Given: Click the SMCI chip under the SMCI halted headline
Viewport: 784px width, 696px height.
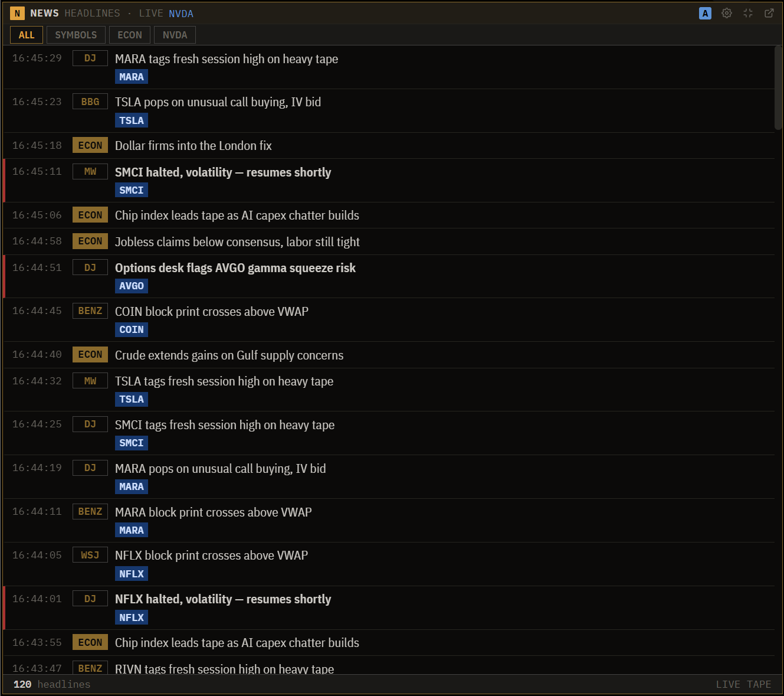Looking at the screenshot, I should (x=132, y=190).
